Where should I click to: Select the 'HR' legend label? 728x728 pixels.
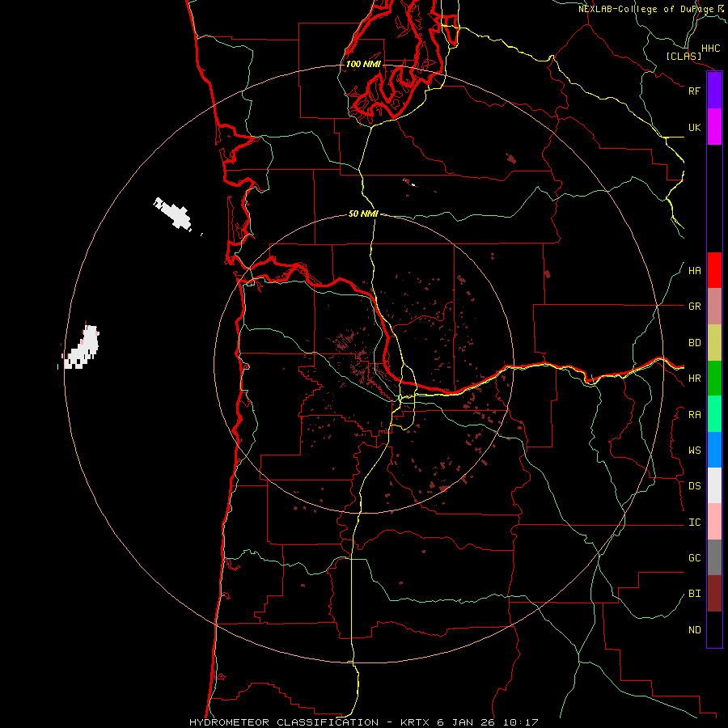(x=694, y=379)
